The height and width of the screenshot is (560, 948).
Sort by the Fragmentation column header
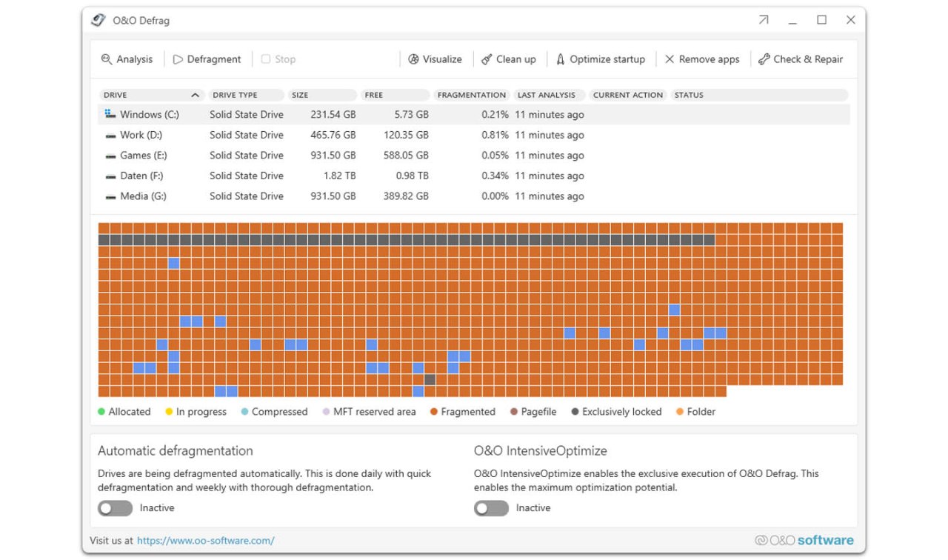coord(471,95)
